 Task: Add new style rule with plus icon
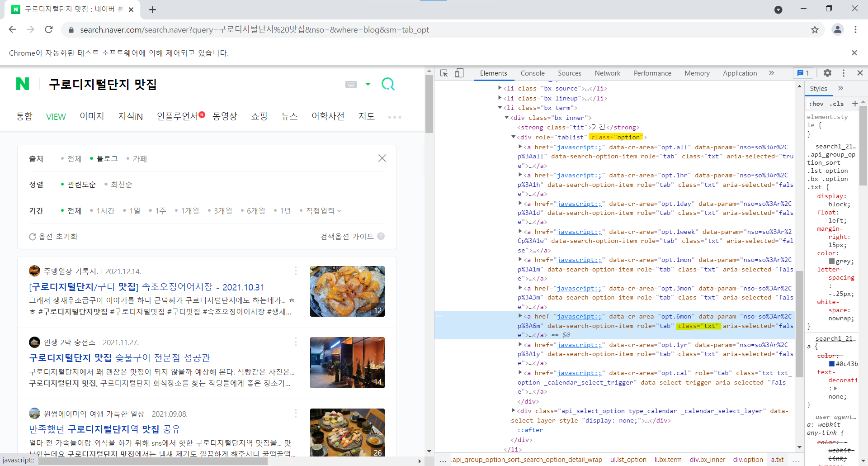[854, 104]
